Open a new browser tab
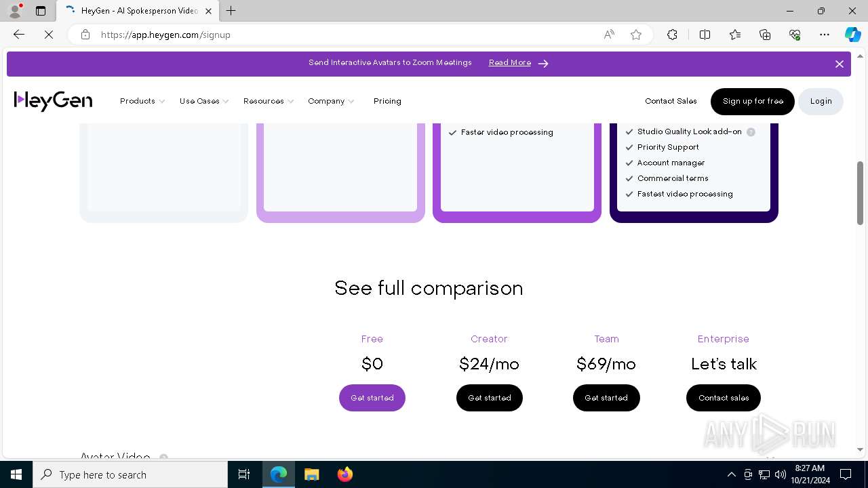Image resolution: width=868 pixels, height=488 pixels. pos(231,11)
